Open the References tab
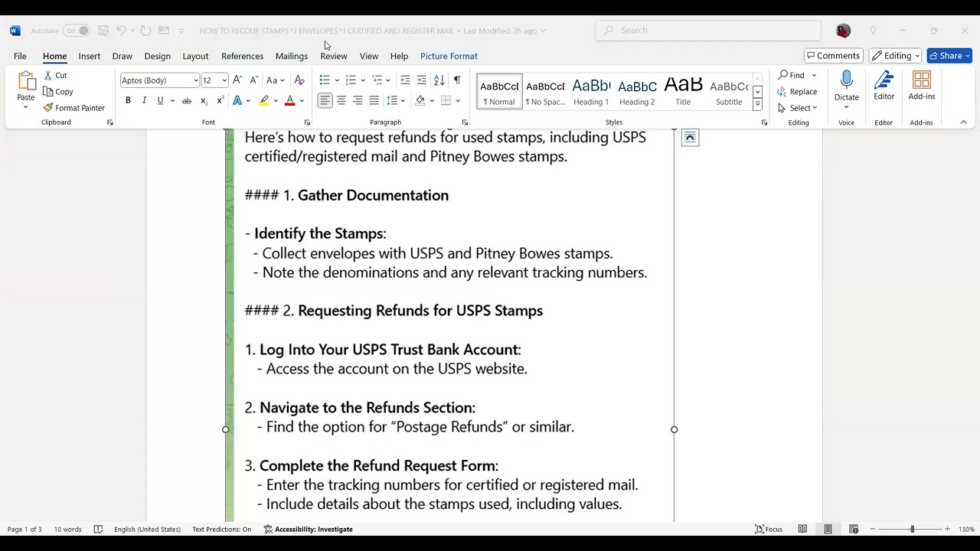 (x=242, y=56)
